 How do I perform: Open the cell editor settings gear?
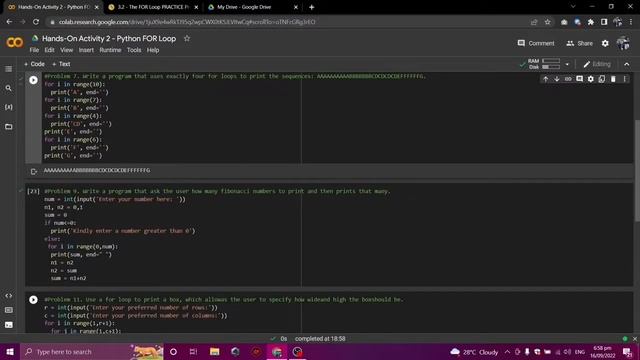point(591,79)
